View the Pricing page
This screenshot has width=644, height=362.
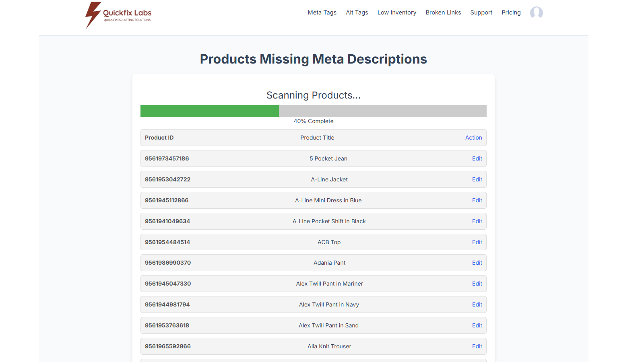point(511,12)
